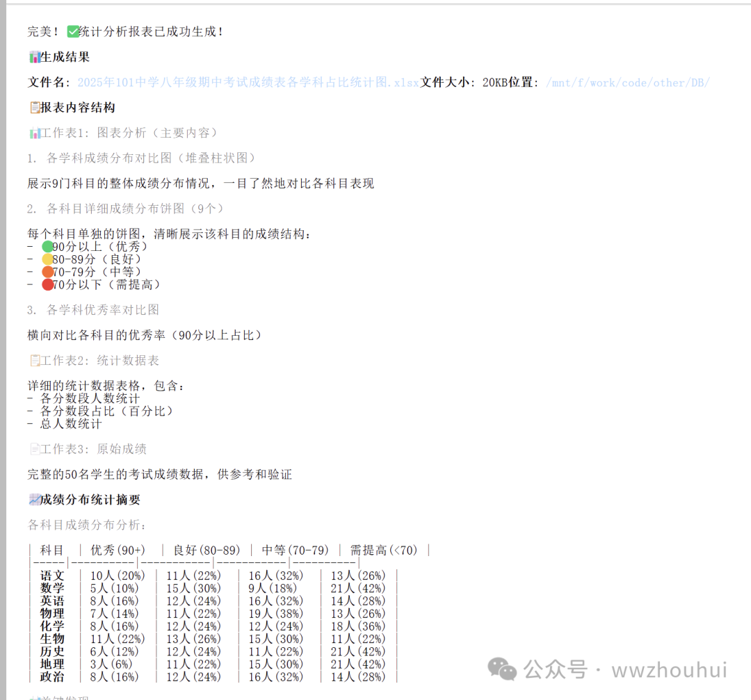
Task: Click the green dot beside 90分以上（优秀）
Action: click(x=46, y=246)
